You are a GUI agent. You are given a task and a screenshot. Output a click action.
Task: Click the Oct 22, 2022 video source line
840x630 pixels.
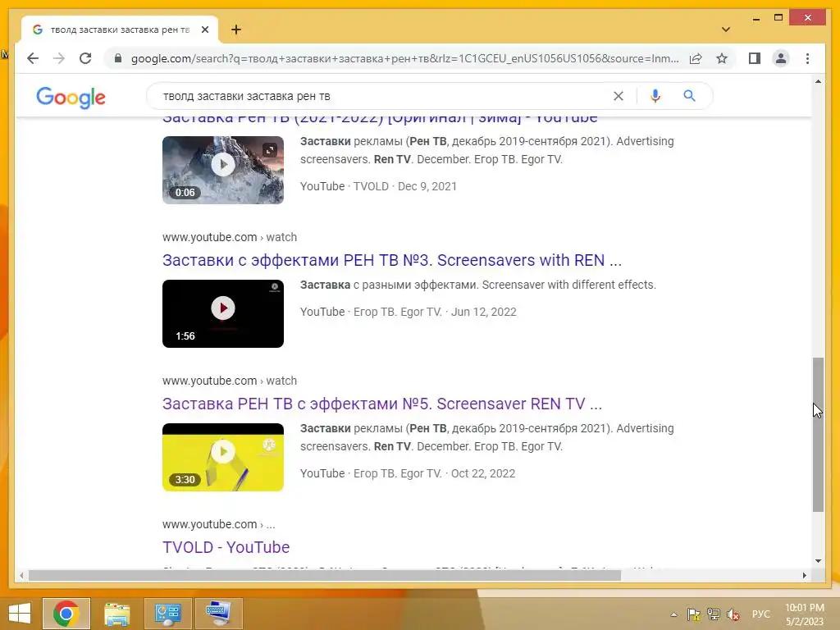point(407,473)
